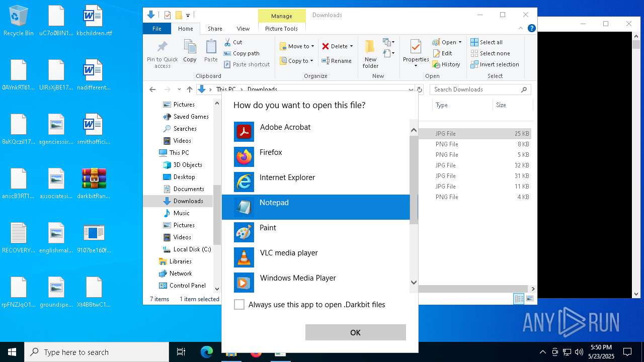
Task: Confirm with the OK button
Action: 355,332
